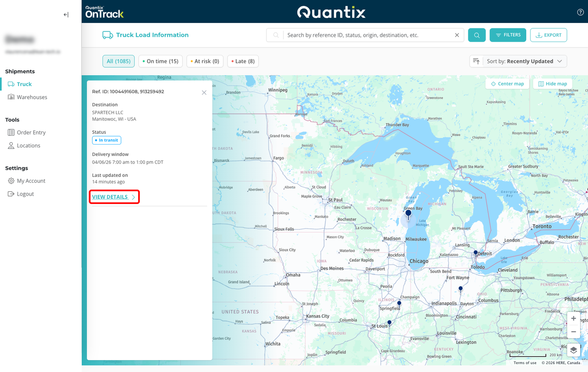Open the FILTERS panel
The width and height of the screenshot is (588, 372).
(508, 35)
